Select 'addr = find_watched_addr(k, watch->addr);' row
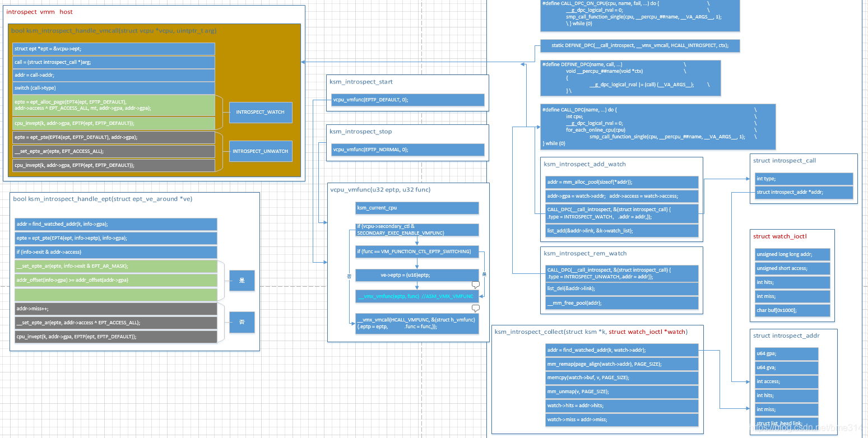This screenshot has height=438, width=868. [x=622, y=350]
